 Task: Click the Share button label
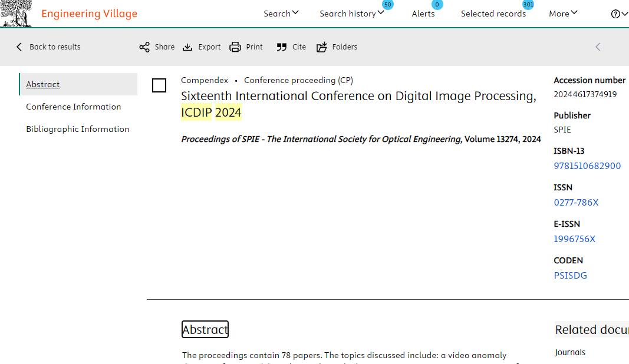pyautogui.click(x=165, y=47)
